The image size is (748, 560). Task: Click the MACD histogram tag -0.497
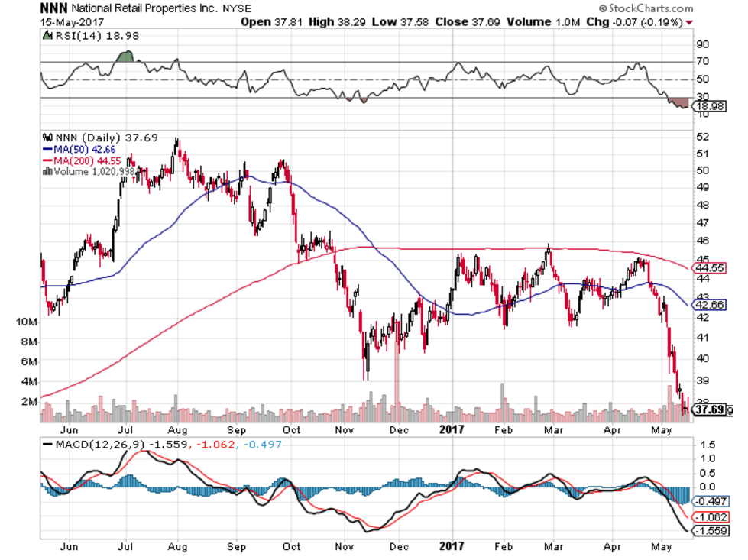point(711,501)
